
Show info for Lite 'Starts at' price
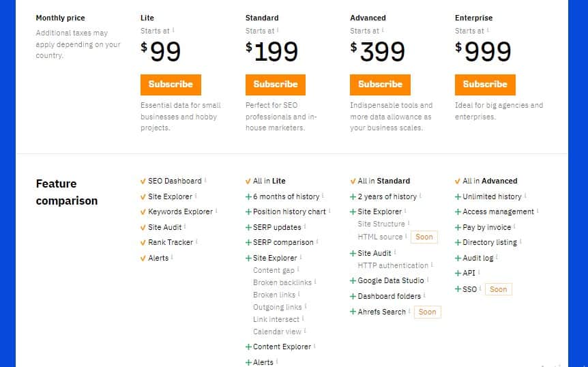pyautogui.click(x=173, y=29)
